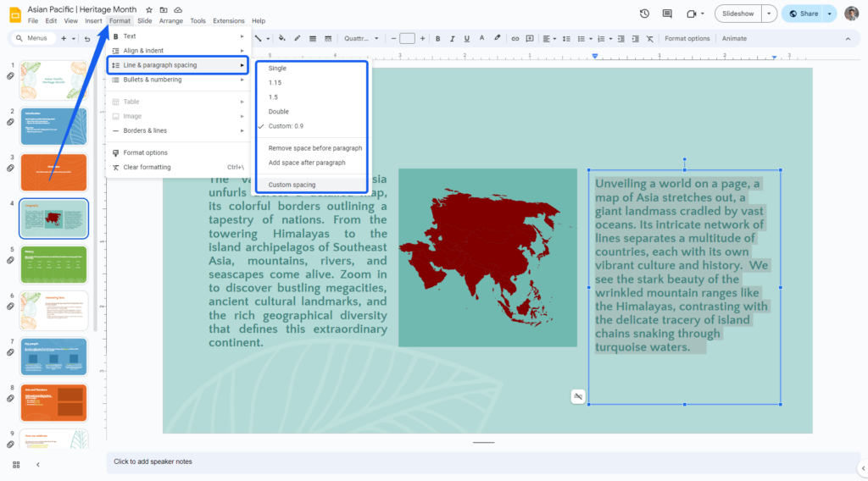Expand the Share options dropdown arrow

[x=828, y=14]
